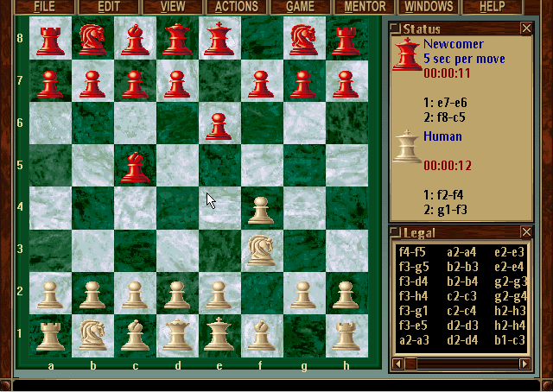Click the white queen on d1
Screen dimensions: 553x392
[177, 333]
